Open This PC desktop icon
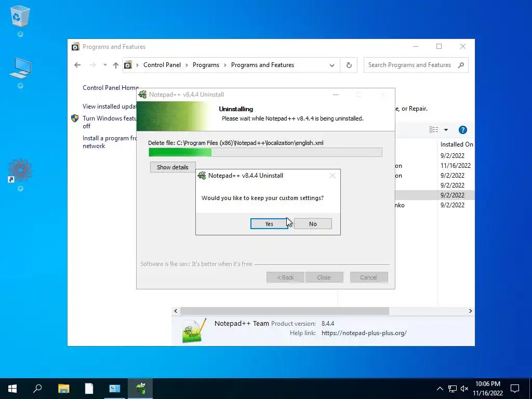The image size is (532, 399). pyautogui.click(x=20, y=68)
